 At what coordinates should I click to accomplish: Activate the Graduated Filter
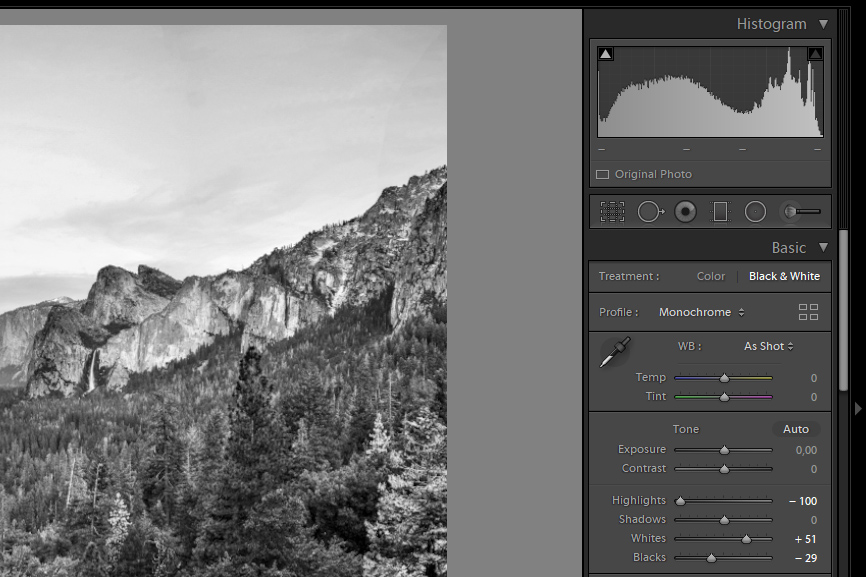pos(721,211)
